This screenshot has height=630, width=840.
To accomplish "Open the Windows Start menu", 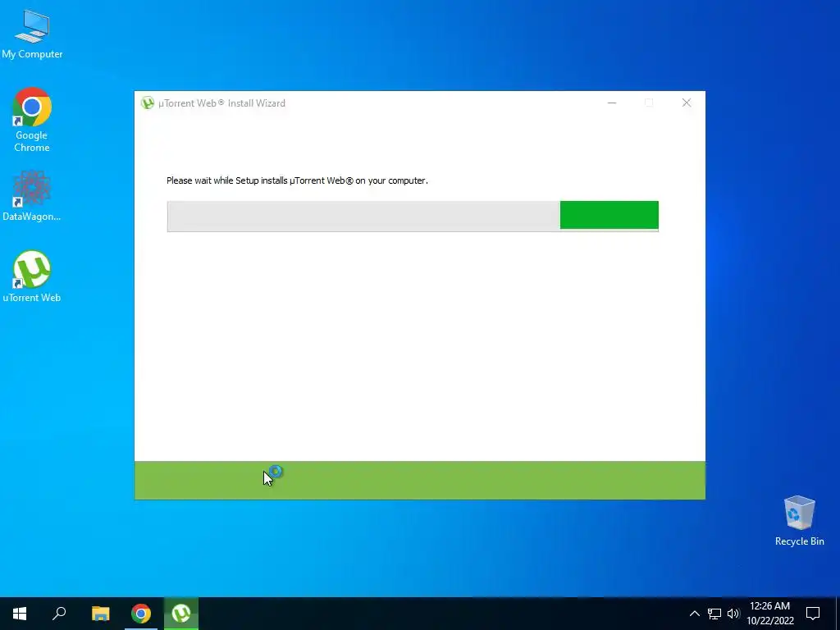I will click(20, 614).
